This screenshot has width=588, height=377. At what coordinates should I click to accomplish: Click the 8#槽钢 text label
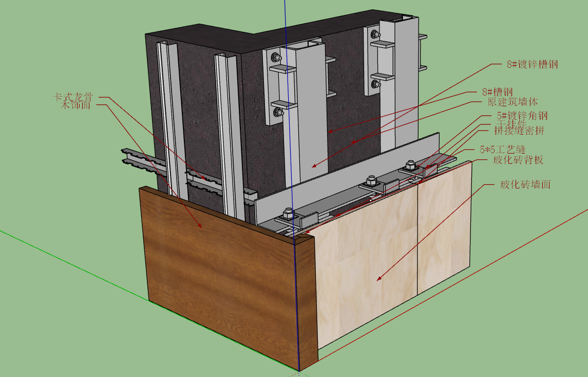497,92
